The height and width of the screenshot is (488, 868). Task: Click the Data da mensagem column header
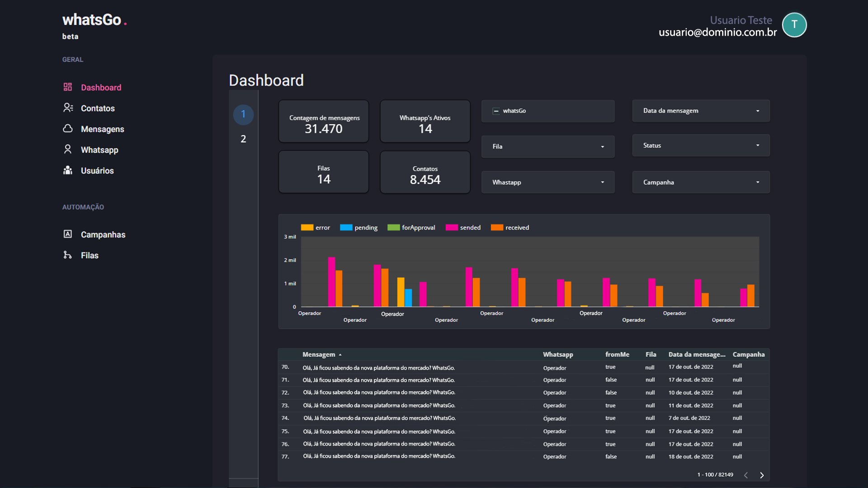697,355
